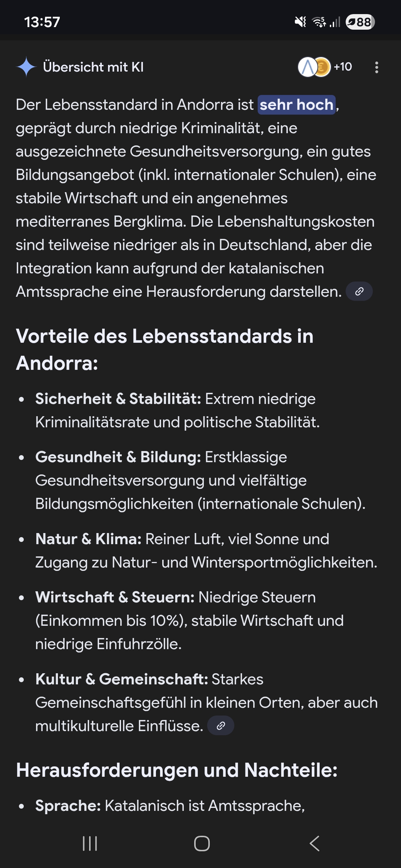Viewport: 401px width, 868px height.
Task: Tap the 'Sicherheit & Stabilität' bullet
Action: [118, 399]
